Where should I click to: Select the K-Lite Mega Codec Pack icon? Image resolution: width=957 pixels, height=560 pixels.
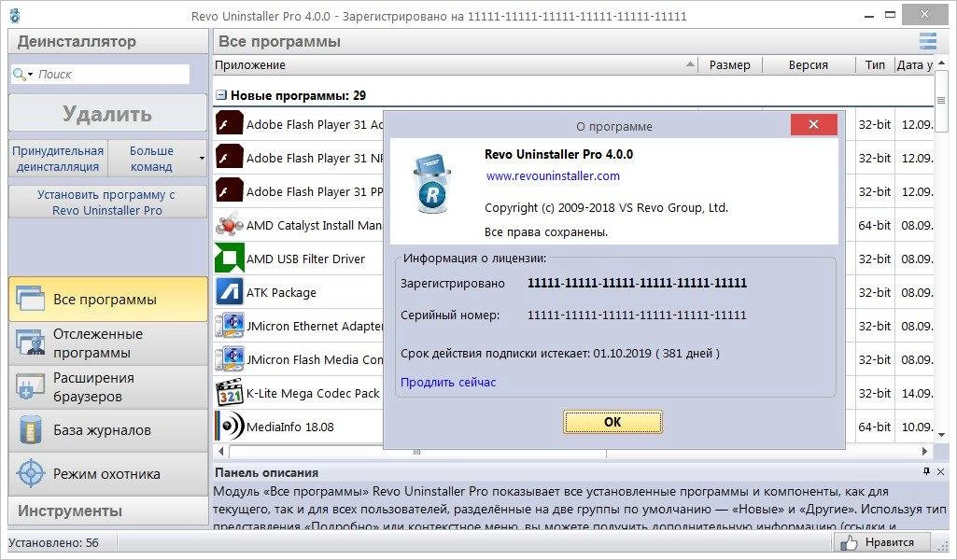230,392
